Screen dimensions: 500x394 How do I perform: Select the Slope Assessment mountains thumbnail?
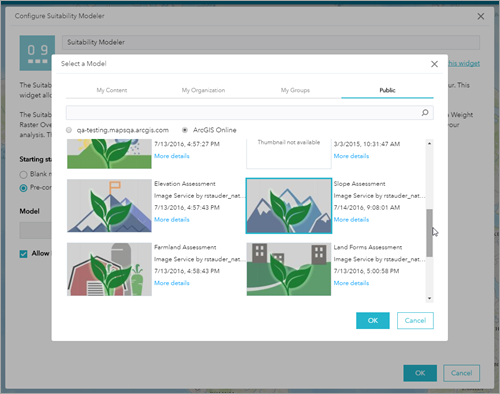[x=289, y=206]
